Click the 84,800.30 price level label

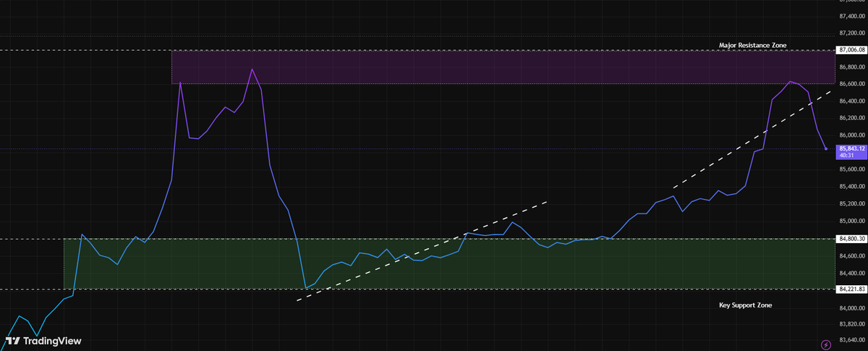(x=852, y=238)
